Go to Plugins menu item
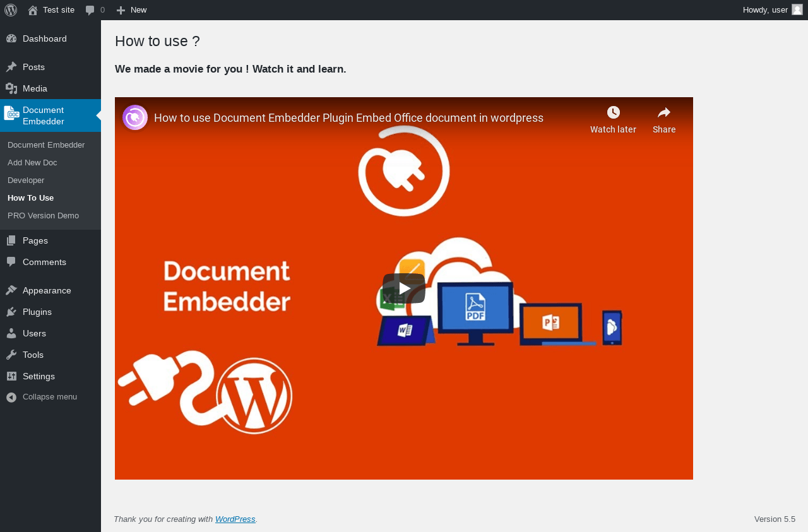Screen dimensions: 808x532 (50, 312)
